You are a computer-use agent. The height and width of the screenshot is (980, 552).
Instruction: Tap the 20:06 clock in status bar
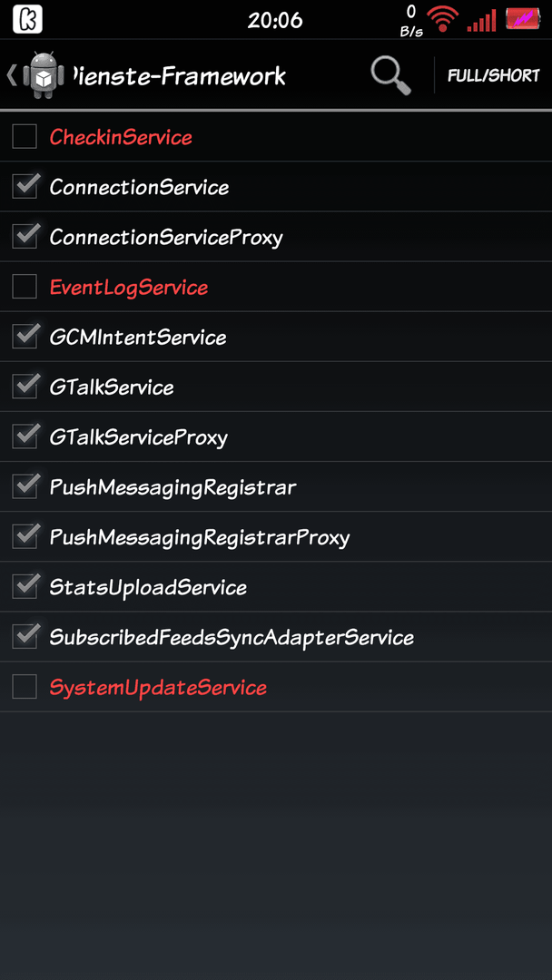click(x=275, y=20)
